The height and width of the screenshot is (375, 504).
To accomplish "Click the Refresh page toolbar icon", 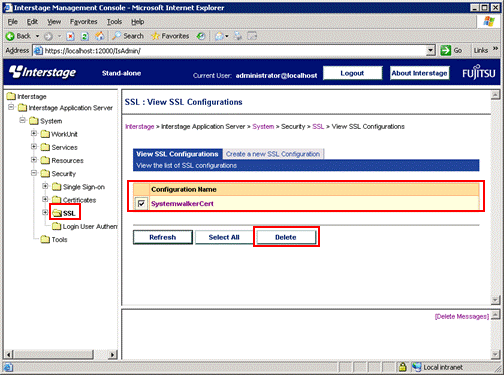I will click(x=85, y=36).
